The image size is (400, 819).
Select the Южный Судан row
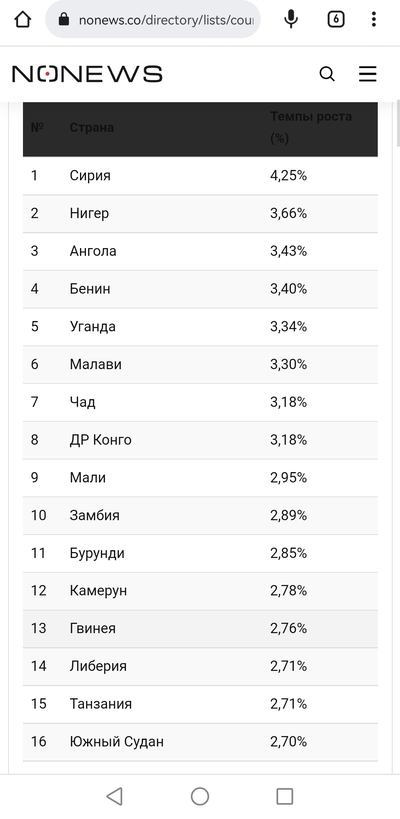tap(200, 742)
